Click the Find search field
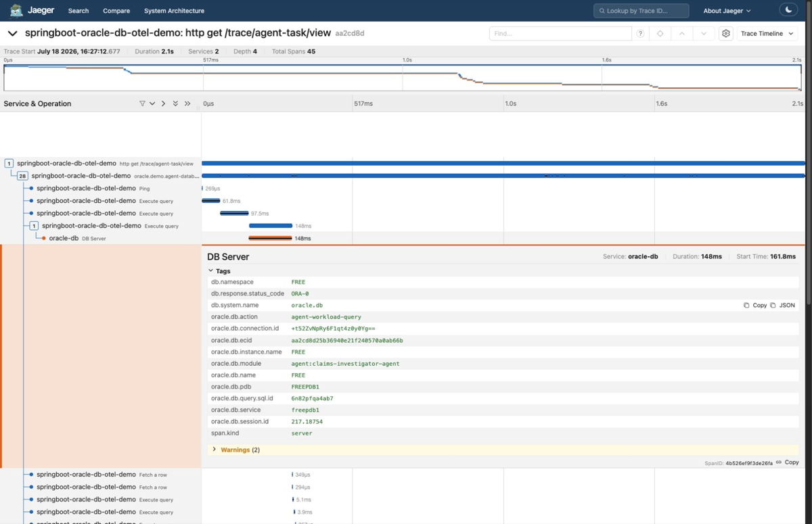This screenshot has height=524, width=812. [x=560, y=33]
